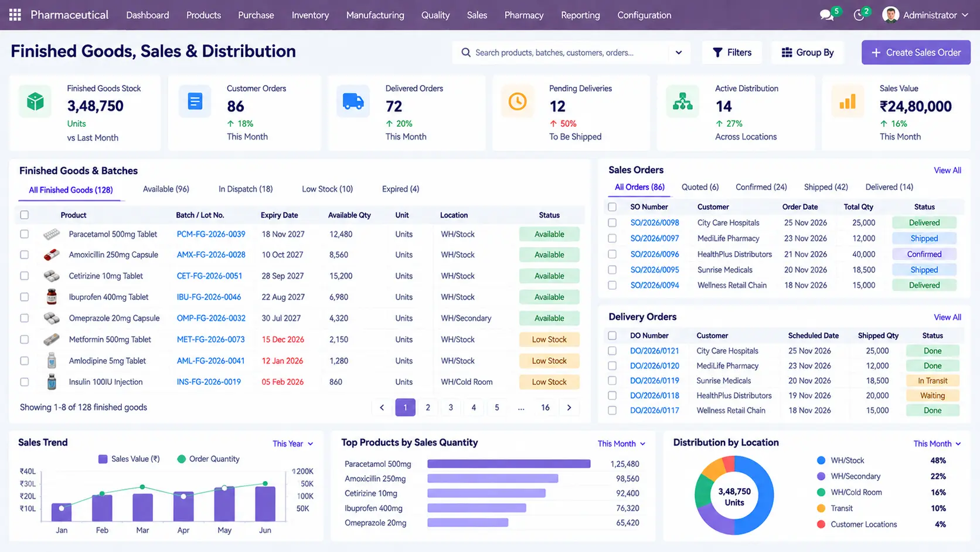The image size is (980, 552).
Task: Open Sales Trend This Year dropdown
Action: [292, 443]
